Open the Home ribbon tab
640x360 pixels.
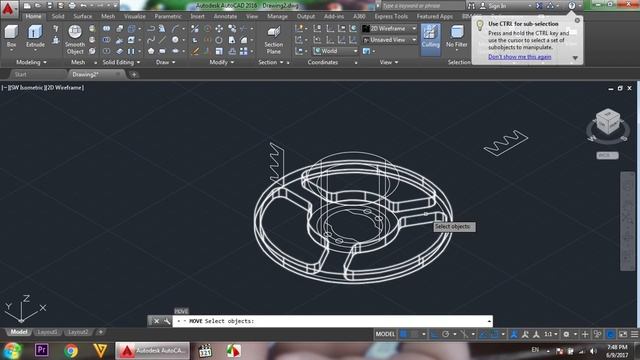(x=33, y=16)
